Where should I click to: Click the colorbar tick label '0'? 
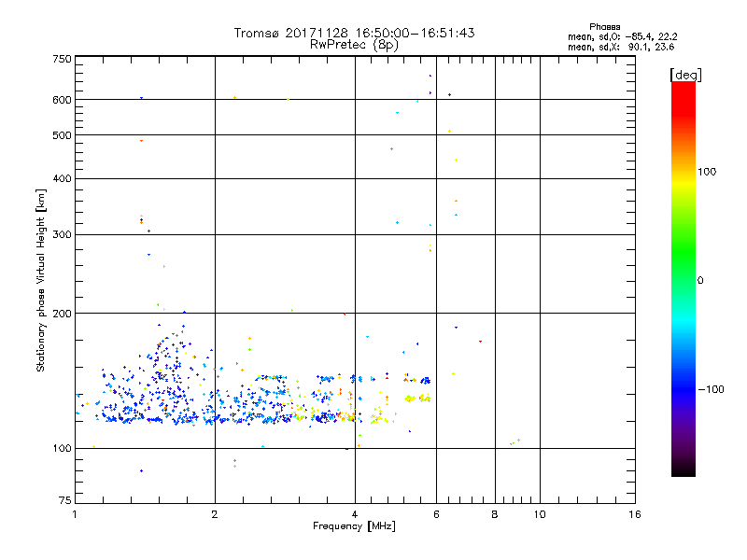click(x=700, y=281)
